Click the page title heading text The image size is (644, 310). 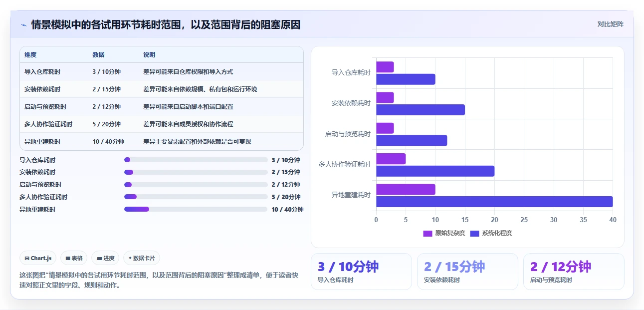(x=166, y=24)
